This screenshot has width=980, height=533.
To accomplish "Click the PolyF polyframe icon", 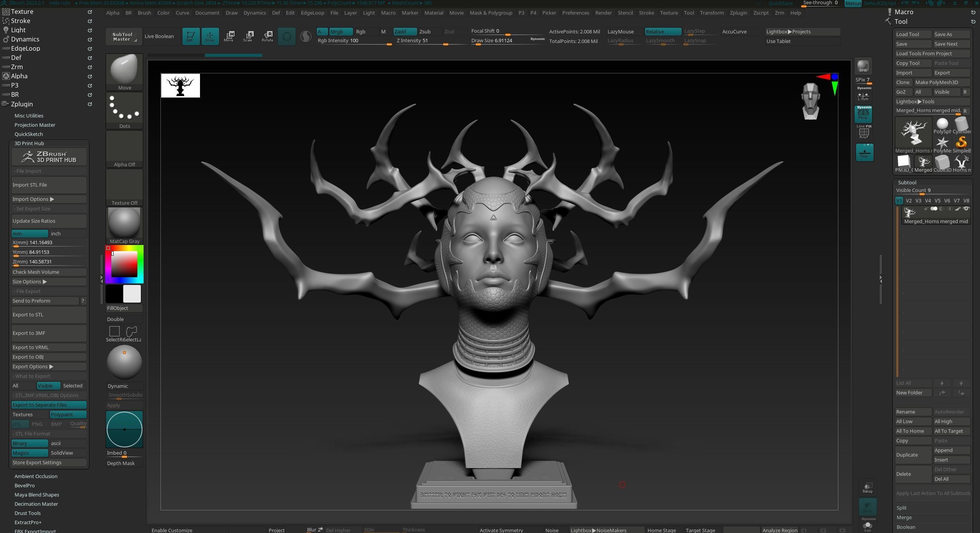I will [x=864, y=132].
